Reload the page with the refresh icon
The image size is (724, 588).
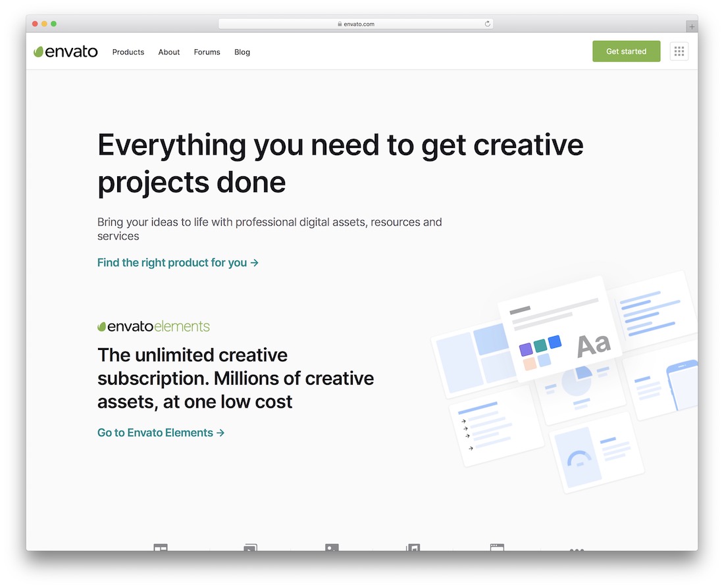pyautogui.click(x=487, y=24)
